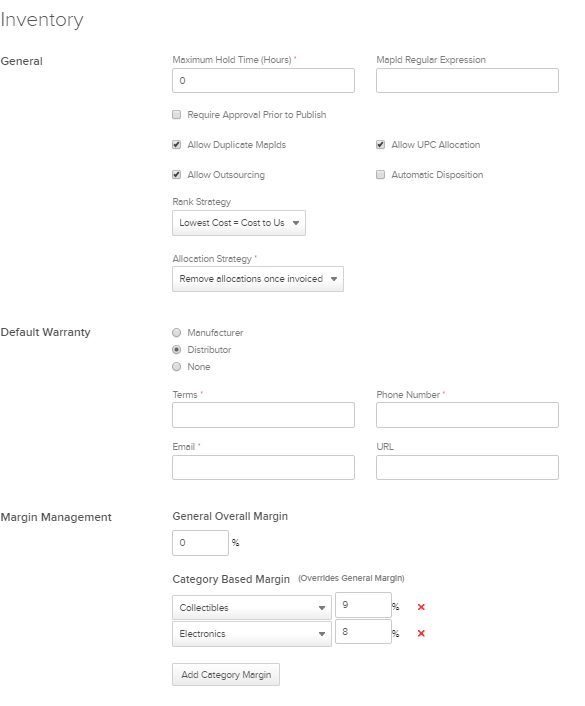Open the Rank Strategy dropdown
The width and height of the screenshot is (585, 706).
point(239,223)
